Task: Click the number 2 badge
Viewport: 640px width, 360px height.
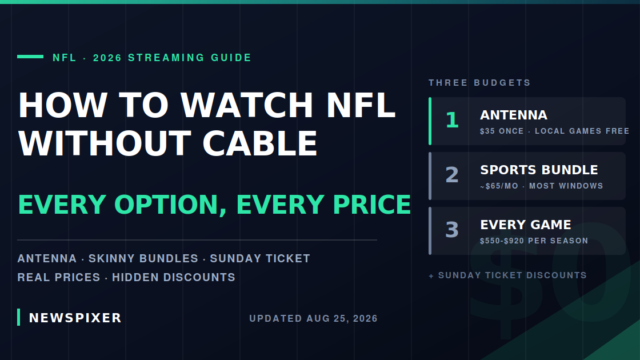Action: 452,175
